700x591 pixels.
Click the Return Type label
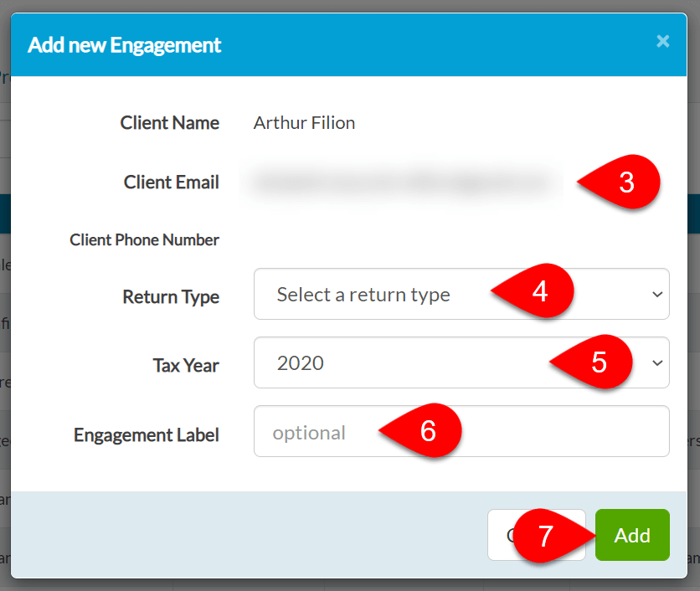[171, 297]
